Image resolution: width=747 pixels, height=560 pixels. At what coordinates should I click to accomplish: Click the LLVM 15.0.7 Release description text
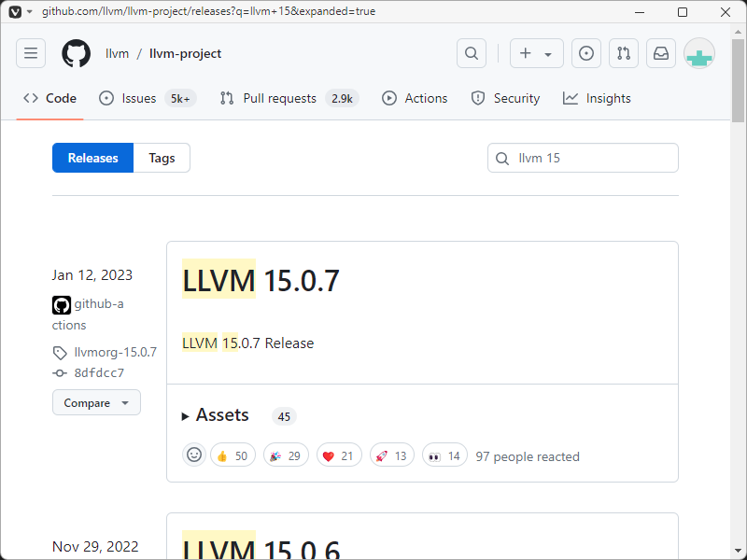pyautogui.click(x=247, y=343)
